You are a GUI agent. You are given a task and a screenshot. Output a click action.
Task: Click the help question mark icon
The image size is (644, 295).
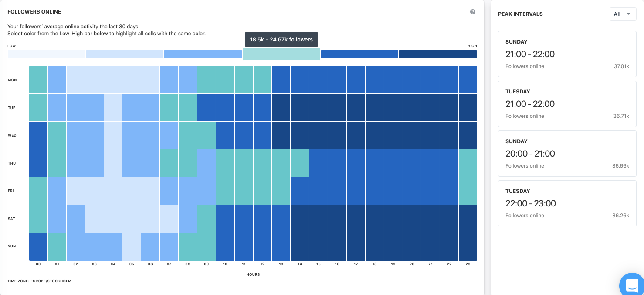click(473, 12)
